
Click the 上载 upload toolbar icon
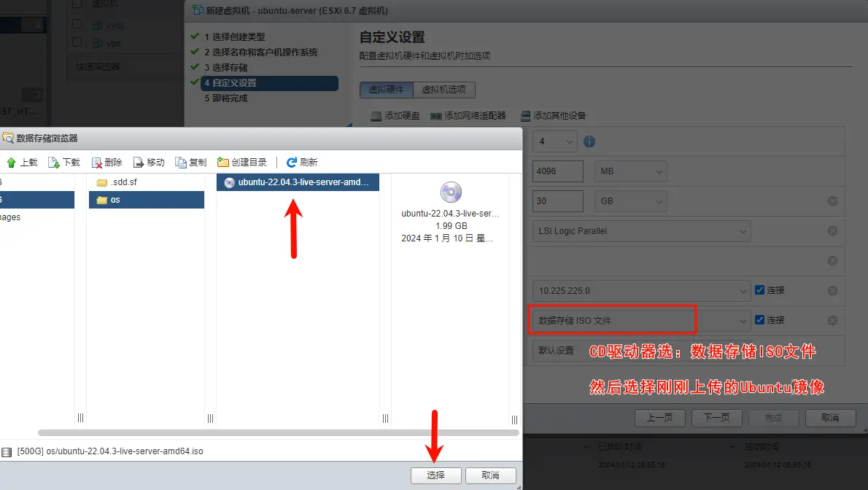point(11,162)
